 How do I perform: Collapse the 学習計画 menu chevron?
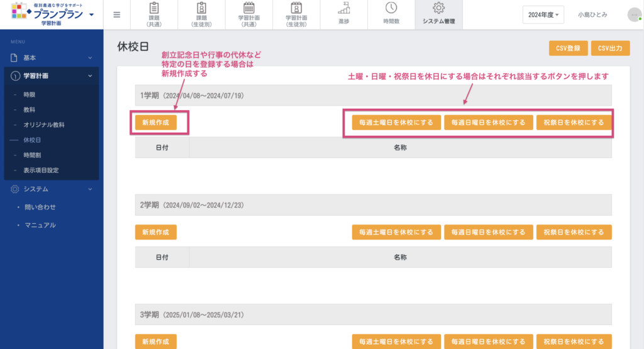tap(90, 76)
